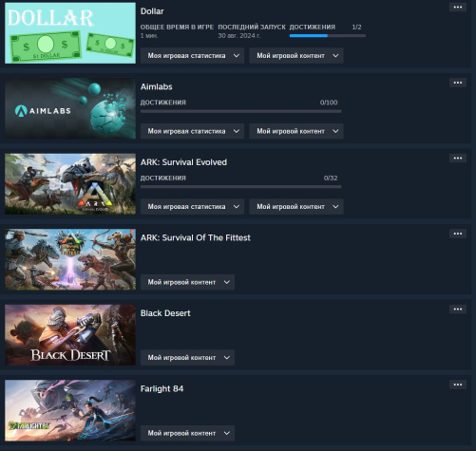
Task: Expand ARK: Survival Evolved's 'Моя игровая статистика' dropdown
Action: [192, 207]
